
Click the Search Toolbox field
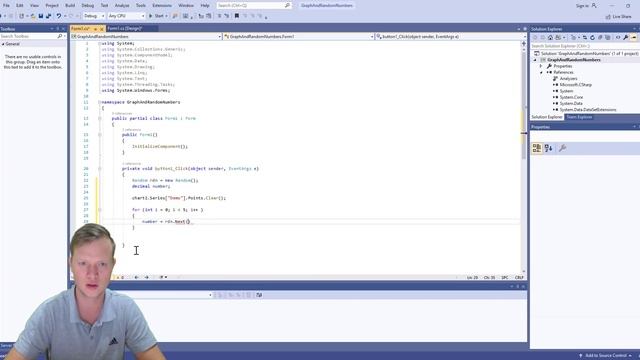click(32, 36)
